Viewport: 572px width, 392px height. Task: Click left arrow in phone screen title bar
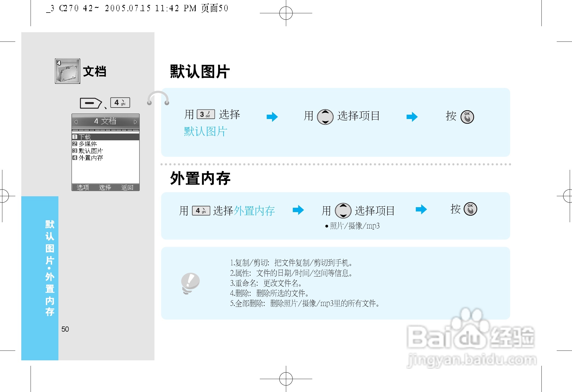(76, 122)
